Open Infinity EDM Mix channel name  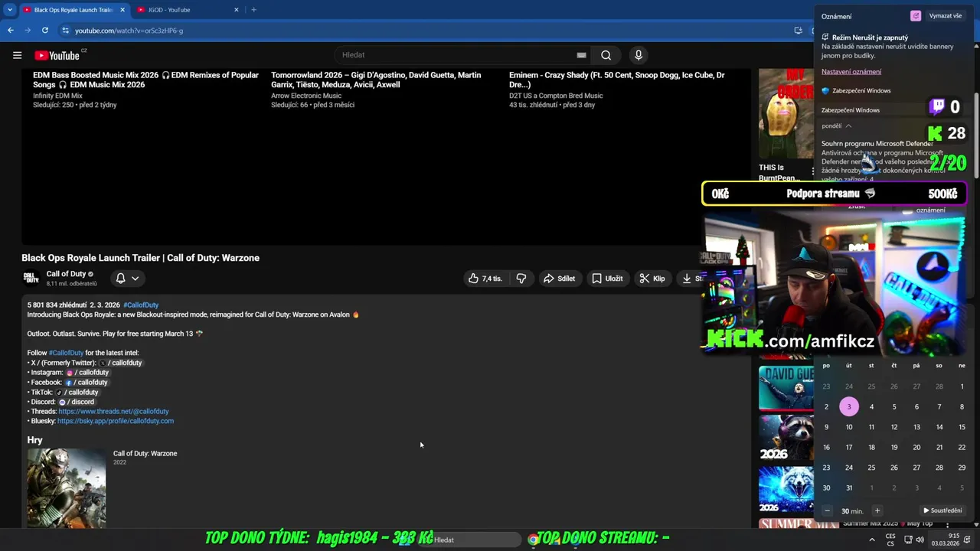pyautogui.click(x=57, y=96)
